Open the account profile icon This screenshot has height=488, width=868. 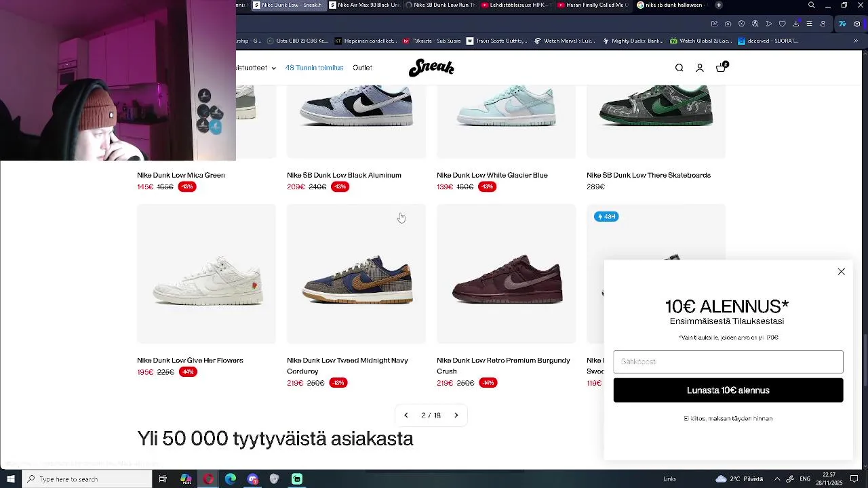700,68
